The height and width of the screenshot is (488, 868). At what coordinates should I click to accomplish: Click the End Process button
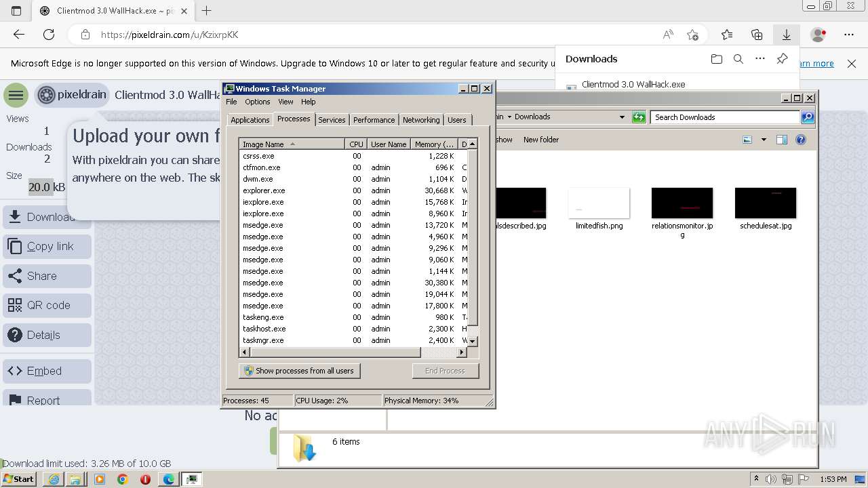(445, 371)
